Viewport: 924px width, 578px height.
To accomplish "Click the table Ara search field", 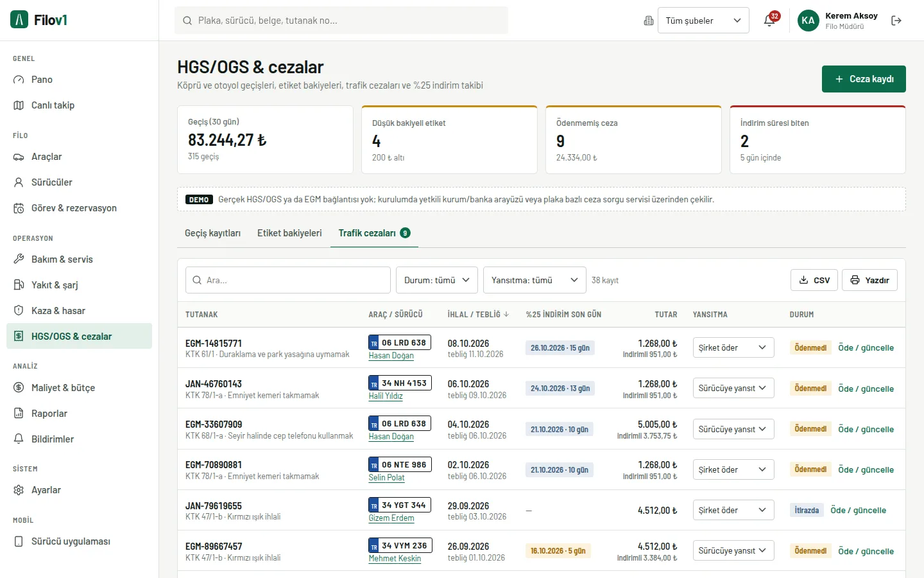I will click(x=288, y=280).
